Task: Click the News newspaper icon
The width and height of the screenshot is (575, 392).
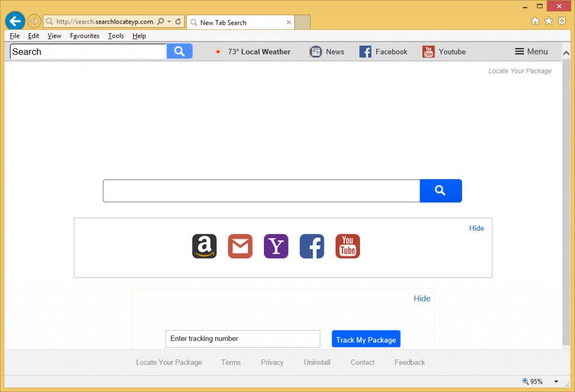Action: pyautogui.click(x=316, y=52)
